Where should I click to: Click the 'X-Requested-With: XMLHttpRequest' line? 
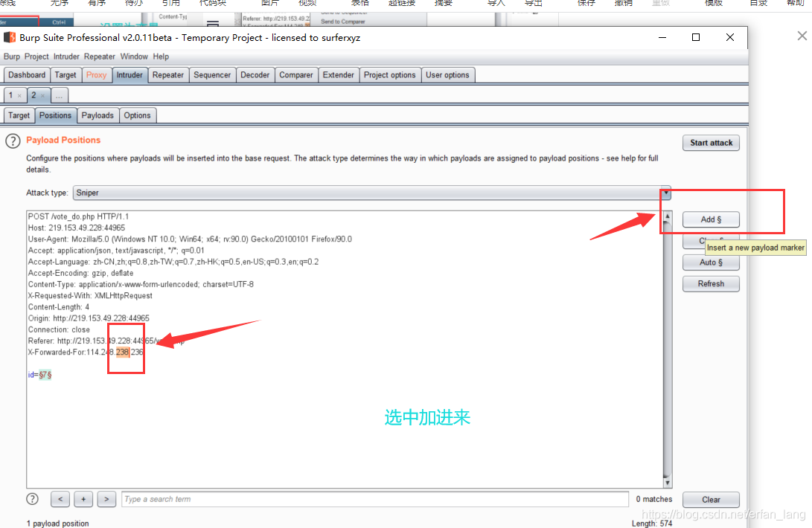pyautogui.click(x=90, y=295)
